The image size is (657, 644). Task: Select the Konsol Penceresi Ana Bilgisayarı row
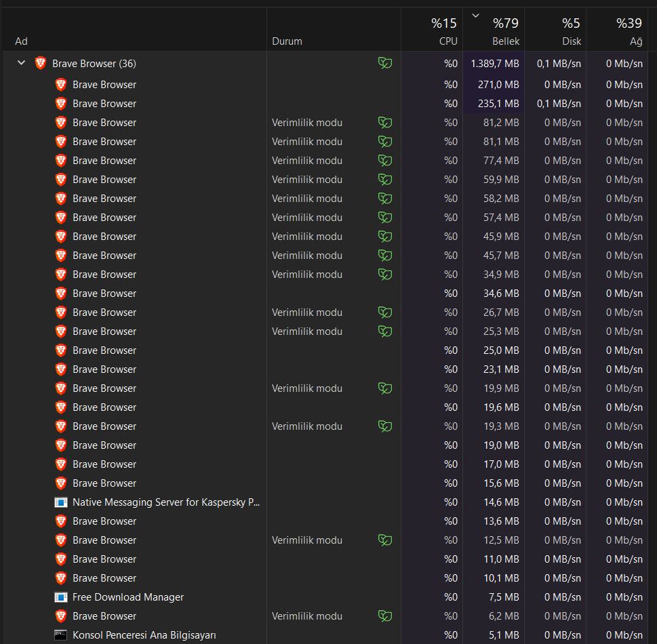[325, 635]
